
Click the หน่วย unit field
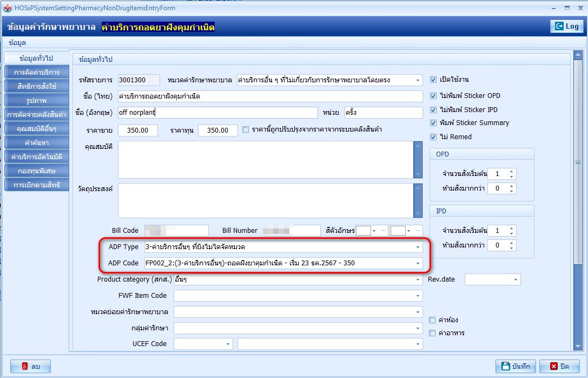[383, 112]
